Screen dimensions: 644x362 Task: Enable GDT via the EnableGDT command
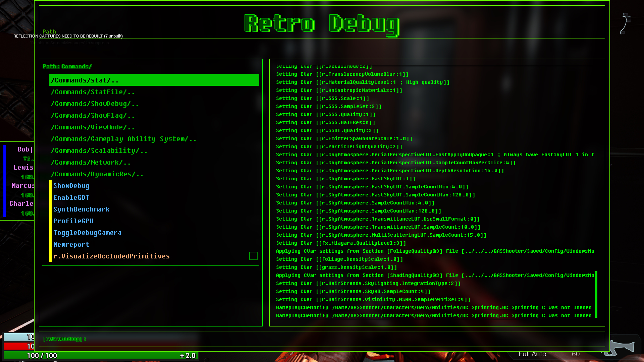[x=71, y=197]
